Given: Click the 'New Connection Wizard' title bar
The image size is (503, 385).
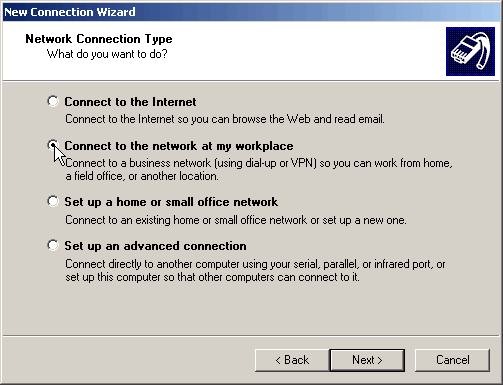Looking at the screenshot, I should click(252, 12).
